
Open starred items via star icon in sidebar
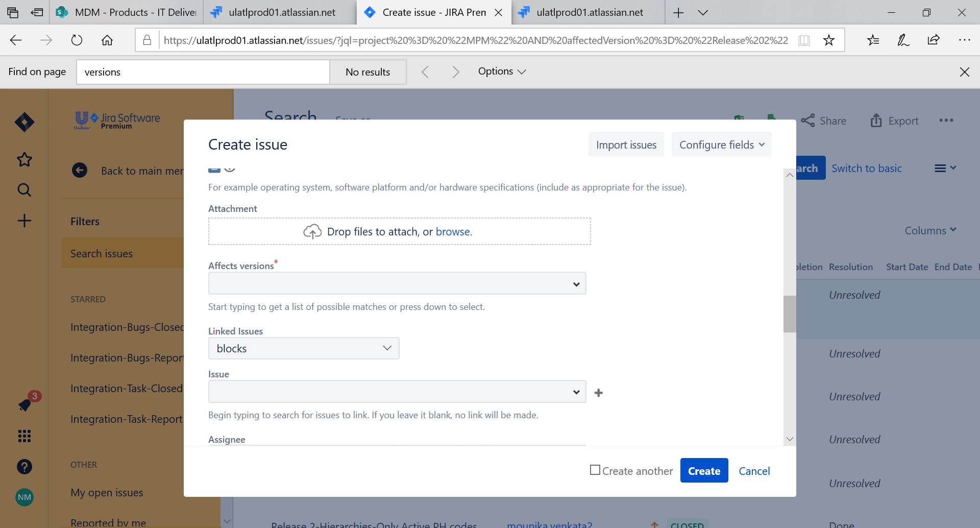[24, 160]
